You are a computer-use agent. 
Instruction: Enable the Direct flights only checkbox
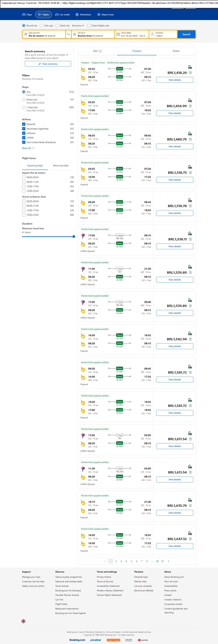coord(89,26)
